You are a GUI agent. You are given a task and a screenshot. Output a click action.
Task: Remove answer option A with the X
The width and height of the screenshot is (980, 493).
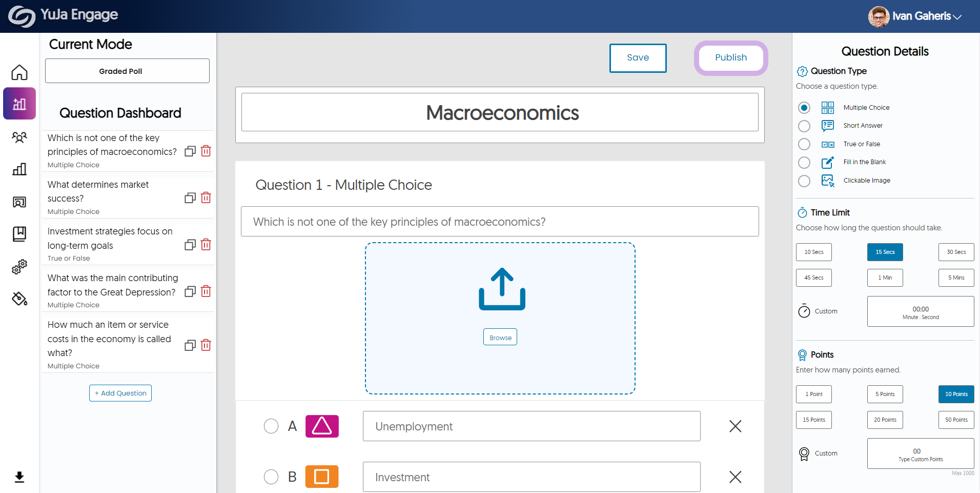coord(736,426)
